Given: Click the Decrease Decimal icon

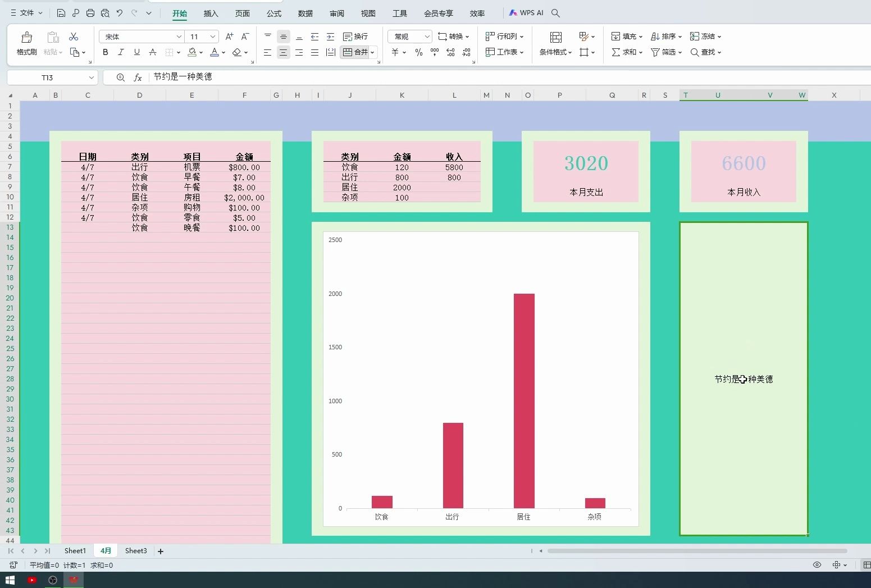Looking at the screenshot, I should click(466, 52).
